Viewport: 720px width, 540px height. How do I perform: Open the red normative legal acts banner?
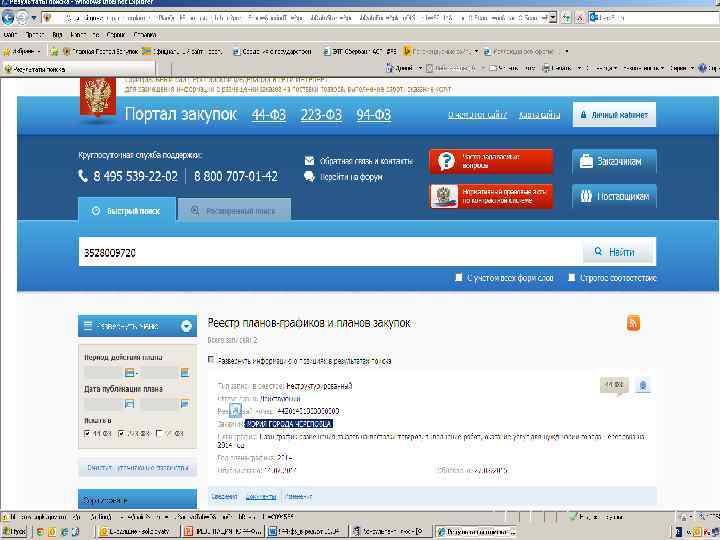pos(491,196)
